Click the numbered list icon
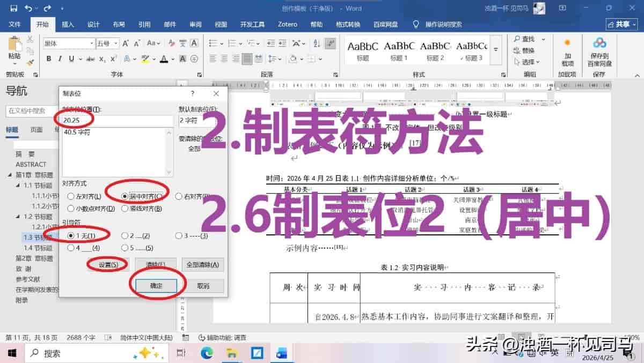 (x=232, y=43)
